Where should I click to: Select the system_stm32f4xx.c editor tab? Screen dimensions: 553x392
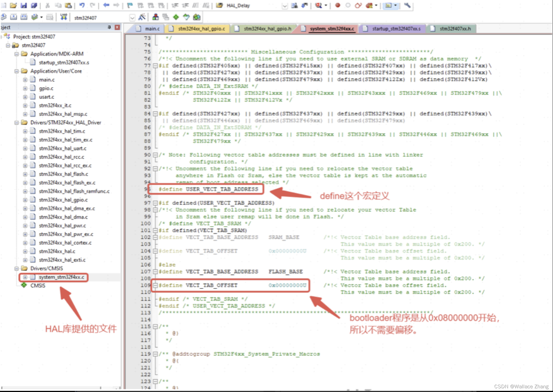pos(328,29)
